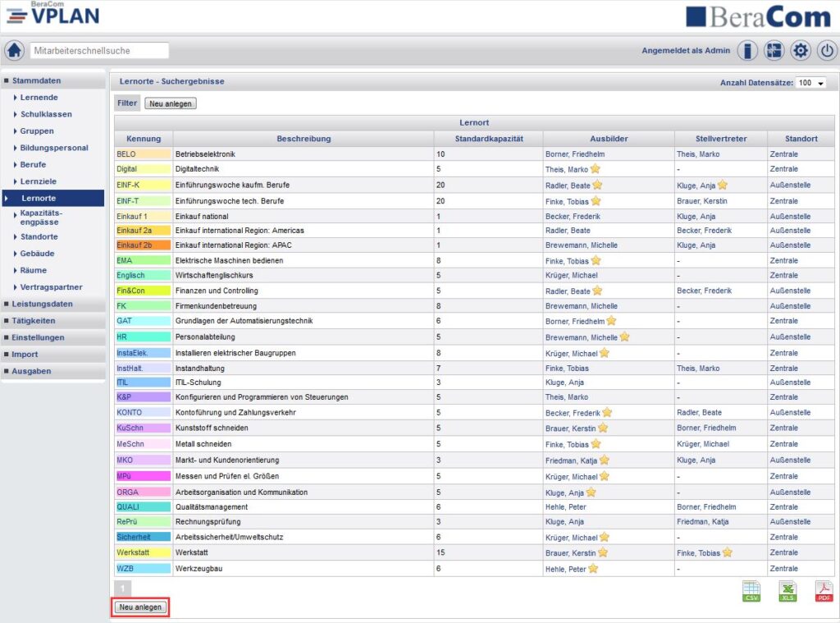Focus the Mitarbeiterschnellsuche search field
The width and height of the screenshot is (840, 623).
[x=99, y=50]
